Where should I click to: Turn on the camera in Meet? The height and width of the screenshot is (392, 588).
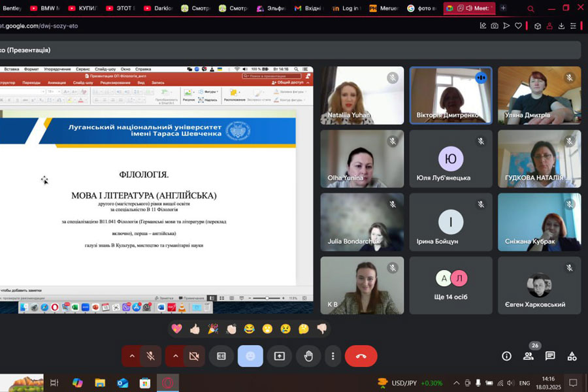[x=193, y=356]
